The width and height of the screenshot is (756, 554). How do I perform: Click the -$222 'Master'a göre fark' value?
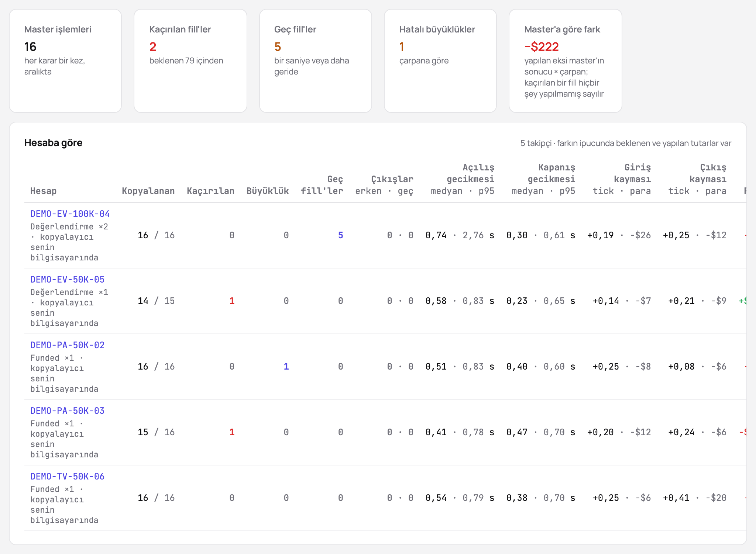(542, 47)
